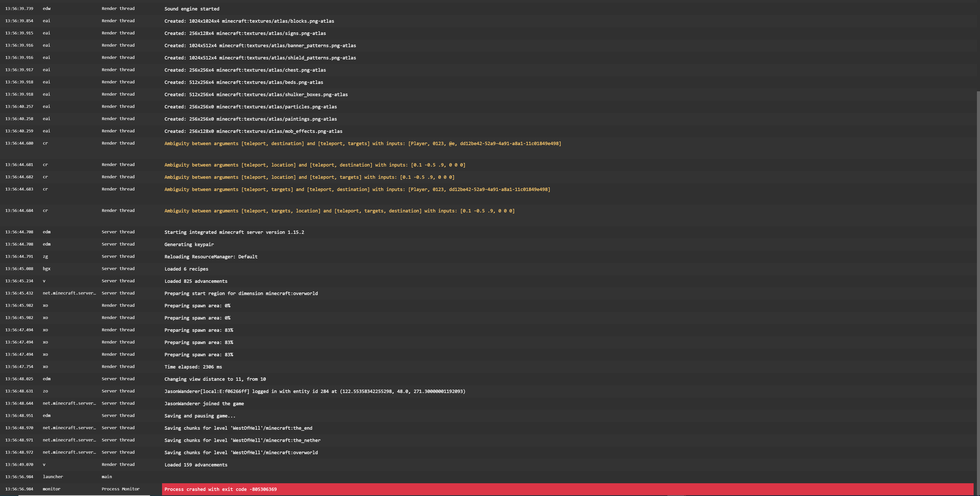The height and width of the screenshot is (496, 980).
Task: Click the 'Loaded 6 recipes' log line
Action: point(186,269)
